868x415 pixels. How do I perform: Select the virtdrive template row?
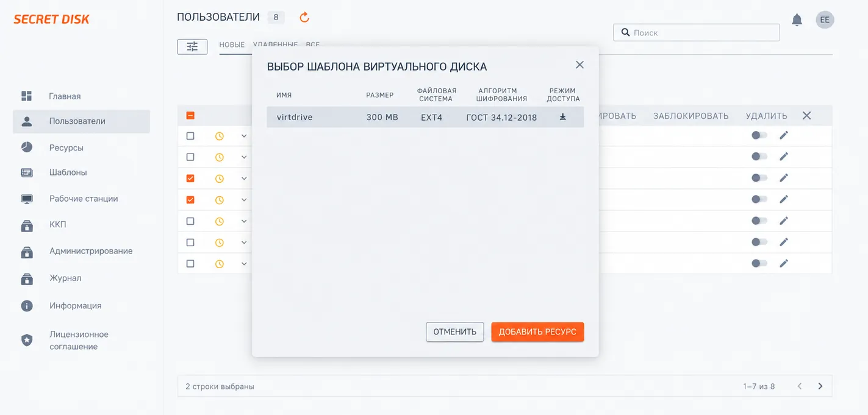point(425,117)
